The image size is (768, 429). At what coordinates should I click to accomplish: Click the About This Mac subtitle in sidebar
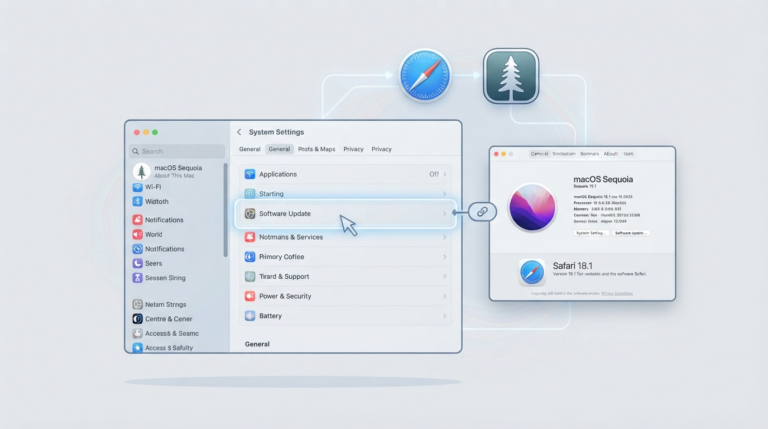pos(174,175)
